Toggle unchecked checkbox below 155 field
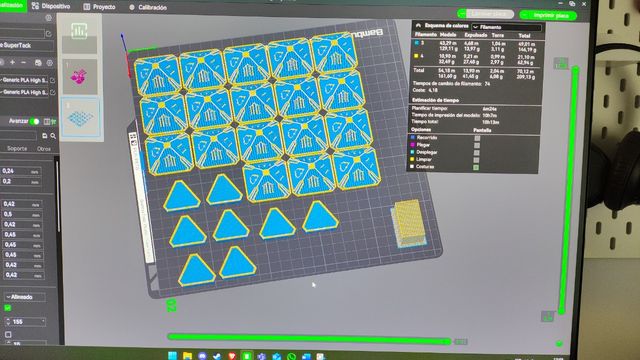The width and height of the screenshot is (640, 360). click(8, 335)
